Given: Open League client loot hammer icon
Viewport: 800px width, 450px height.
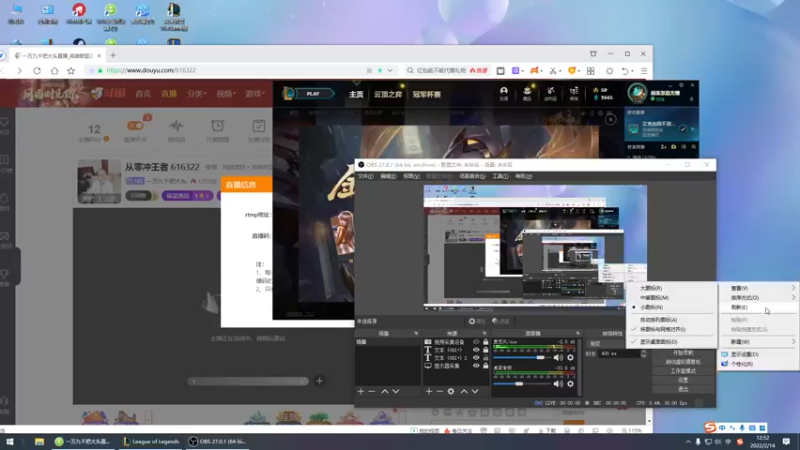Looking at the screenshot, I should pyautogui.click(x=551, y=93).
